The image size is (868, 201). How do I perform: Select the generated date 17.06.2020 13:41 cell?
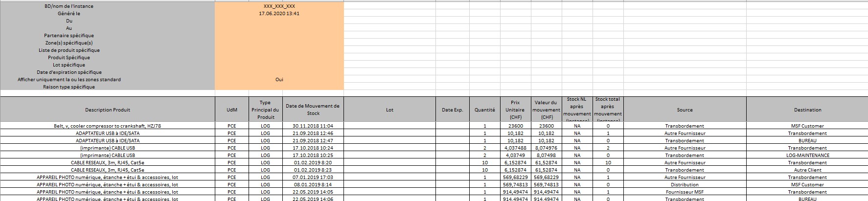(279, 14)
